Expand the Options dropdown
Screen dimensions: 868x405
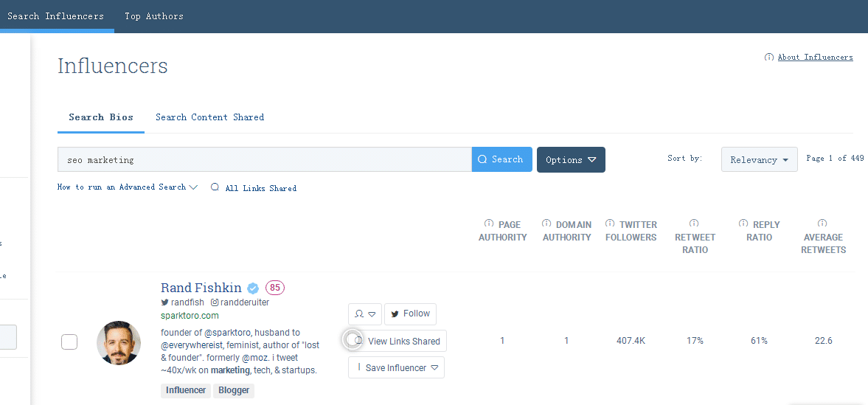click(571, 159)
